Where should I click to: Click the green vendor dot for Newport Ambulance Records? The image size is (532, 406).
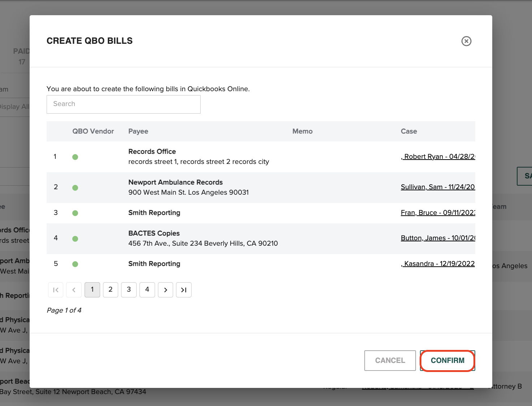click(75, 188)
